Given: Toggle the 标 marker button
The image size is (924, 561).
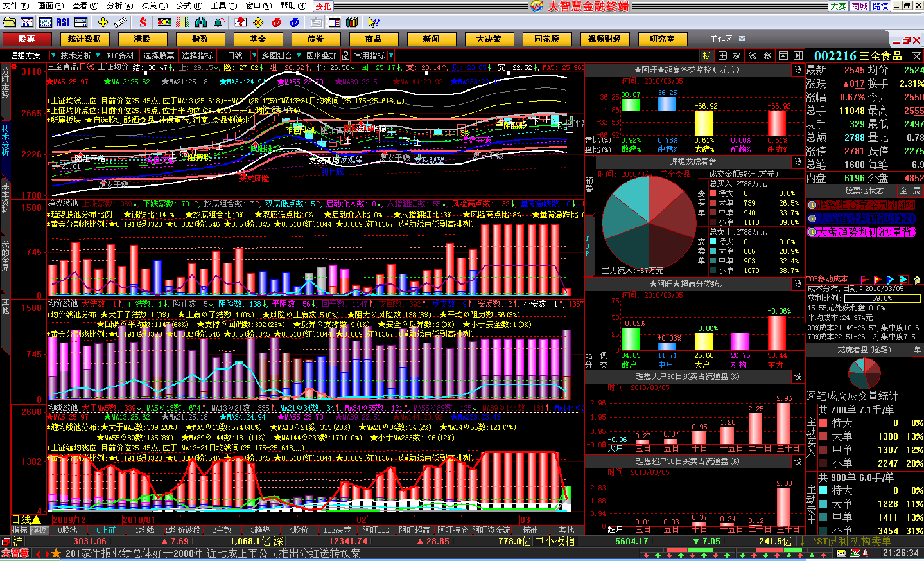Looking at the screenshot, I should pos(707,56).
